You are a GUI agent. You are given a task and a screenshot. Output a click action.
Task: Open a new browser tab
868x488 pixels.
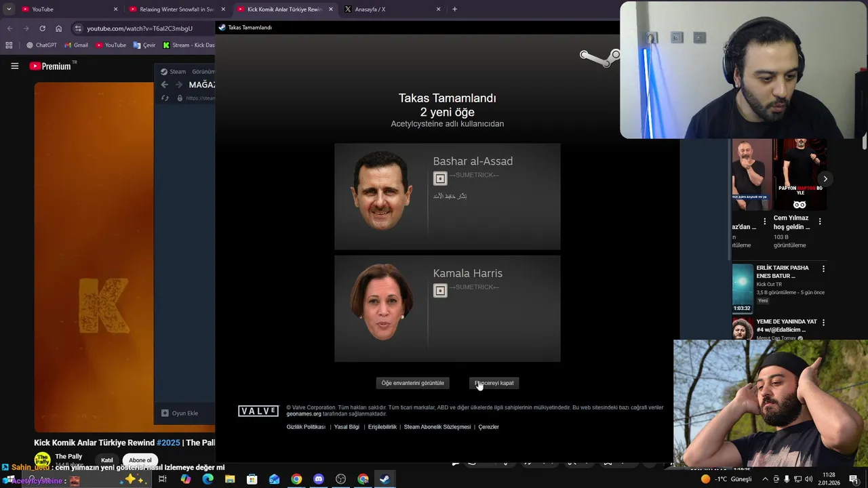pyautogui.click(x=454, y=9)
